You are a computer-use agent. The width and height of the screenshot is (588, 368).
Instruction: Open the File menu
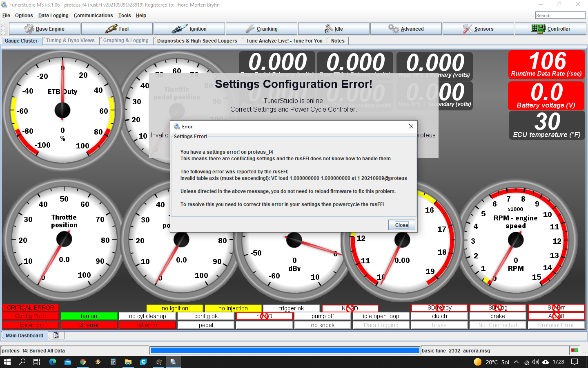click(6, 16)
